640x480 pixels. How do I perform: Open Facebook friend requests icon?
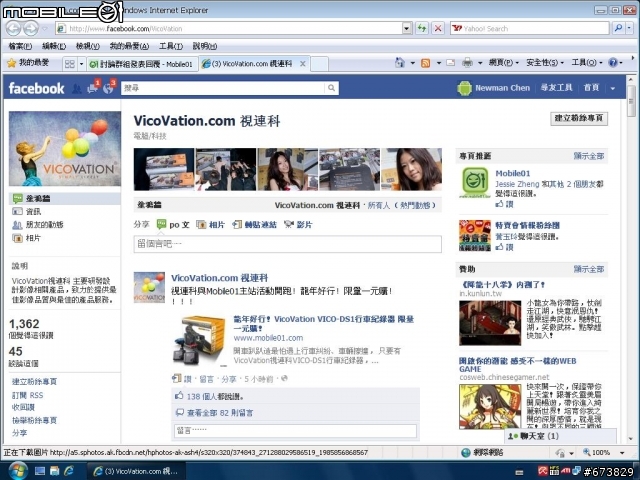click(76, 89)
